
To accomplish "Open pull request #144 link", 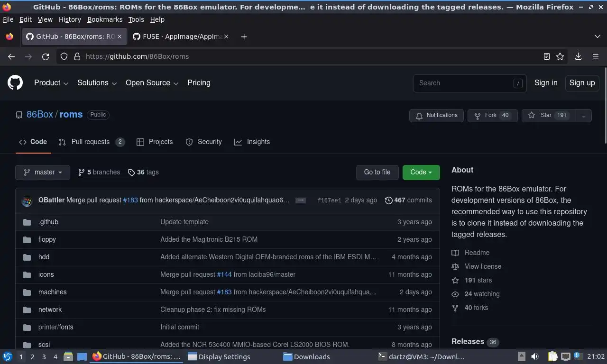I will [224, 274].
